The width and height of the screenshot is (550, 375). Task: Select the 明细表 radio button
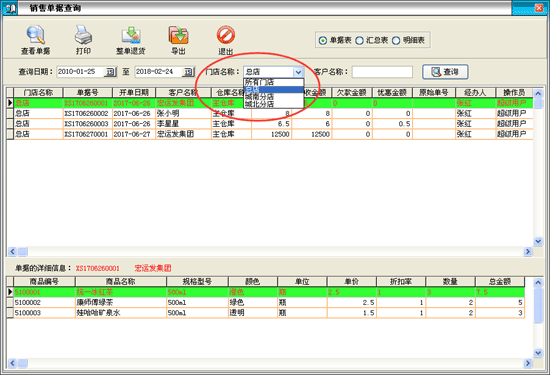396,41
